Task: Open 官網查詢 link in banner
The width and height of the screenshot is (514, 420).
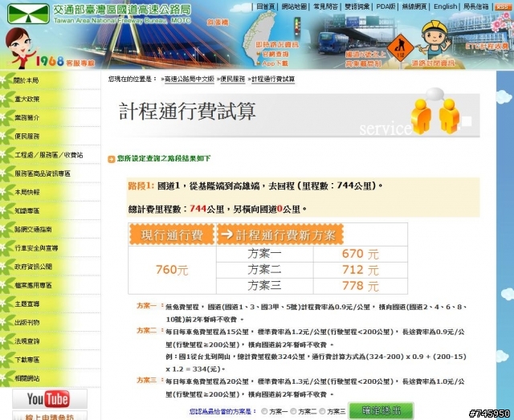Action: 275,54
